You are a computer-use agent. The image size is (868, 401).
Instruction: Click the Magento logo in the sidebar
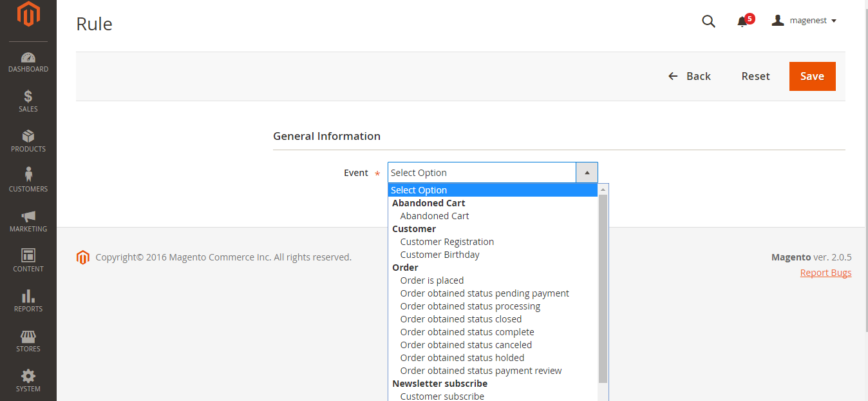click(x=28, y=15)
